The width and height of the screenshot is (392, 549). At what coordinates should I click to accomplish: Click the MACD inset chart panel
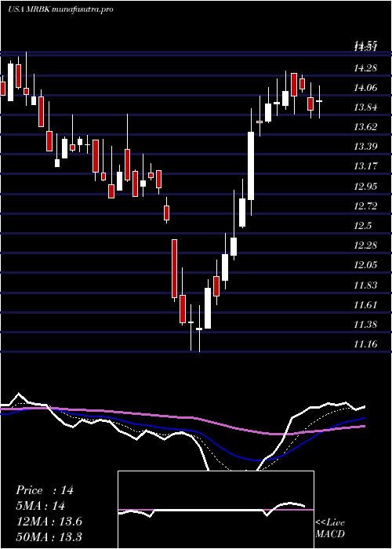tap(216, 510)
